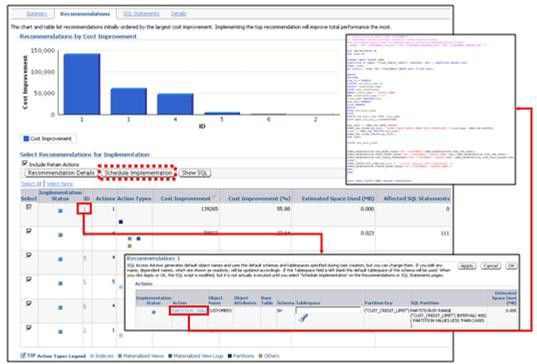537x364 pixels.
Task: Click the Cost Improvement (%) column header
Action: point(259,199)
